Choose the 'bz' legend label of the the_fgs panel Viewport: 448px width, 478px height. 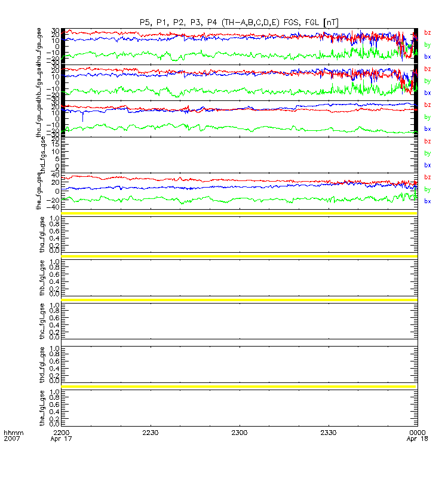click(x=427, y=177)
